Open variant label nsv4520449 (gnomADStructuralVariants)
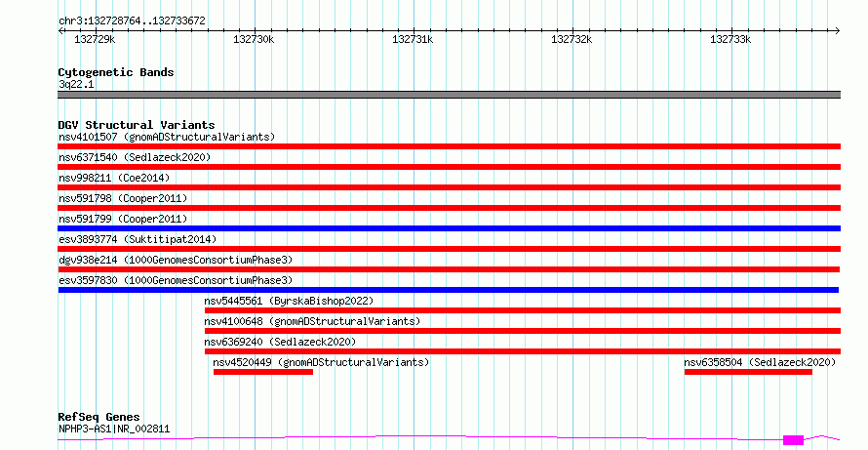868x450 pixels. coord(321,362)
